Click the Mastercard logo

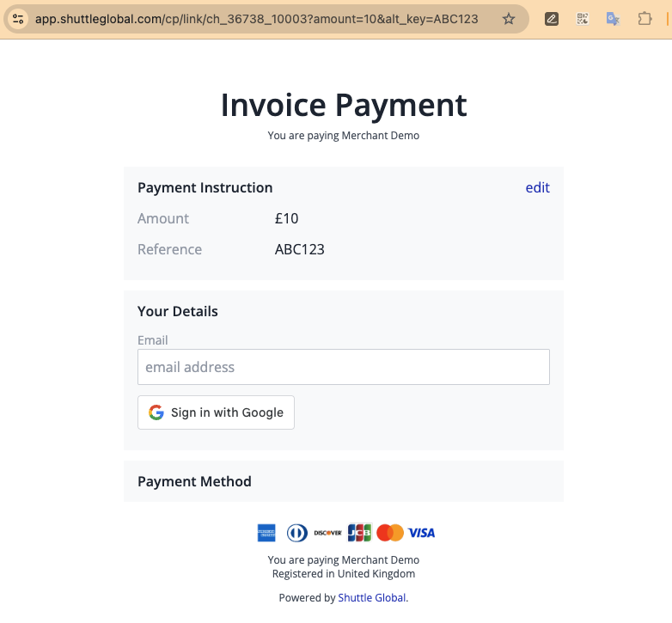[390, 533]
